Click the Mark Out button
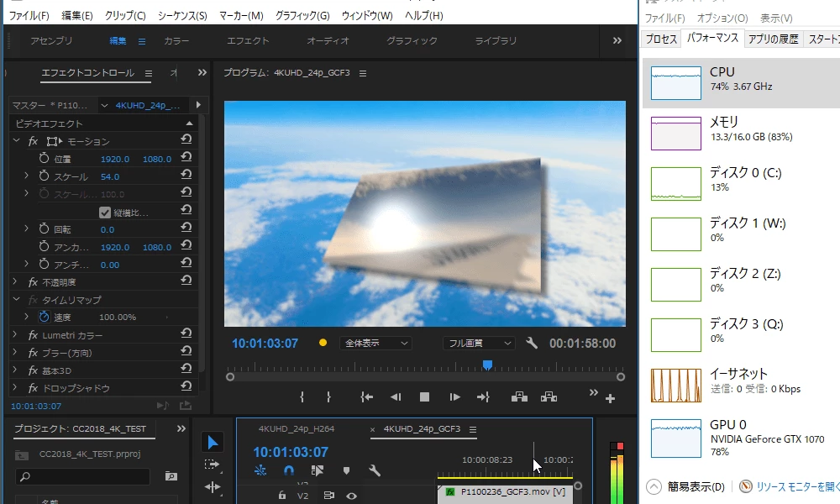The width and height of the screenshot is (840, 504). click(328, 396)
